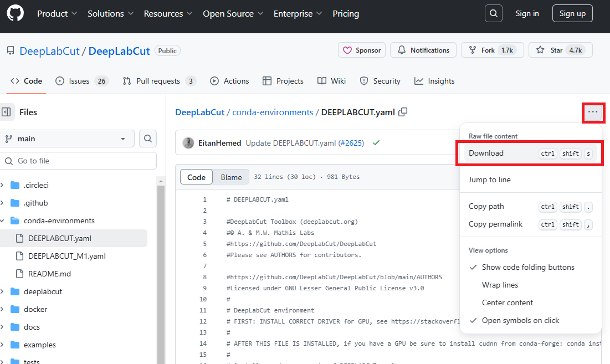Open DeepLabCut owner link in header
This screenshot has width=610, height=364.
(x=49, y=51)
